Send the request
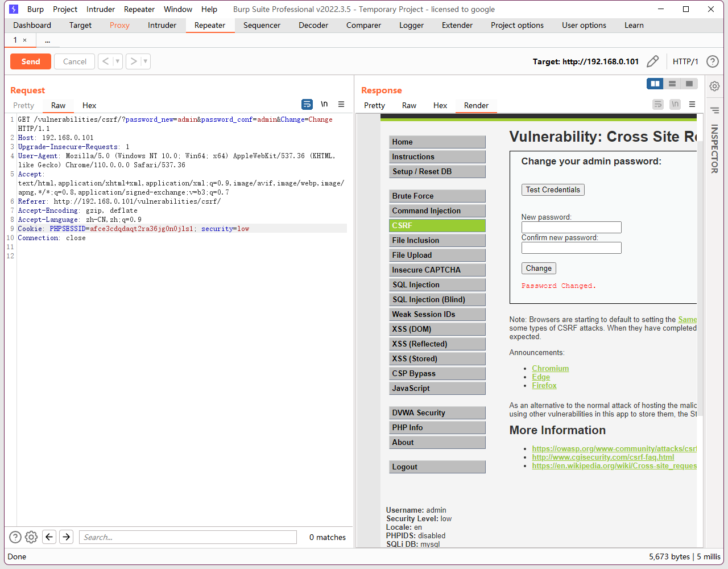This screenshot has width=728, height=569. (x=31, y=61)
